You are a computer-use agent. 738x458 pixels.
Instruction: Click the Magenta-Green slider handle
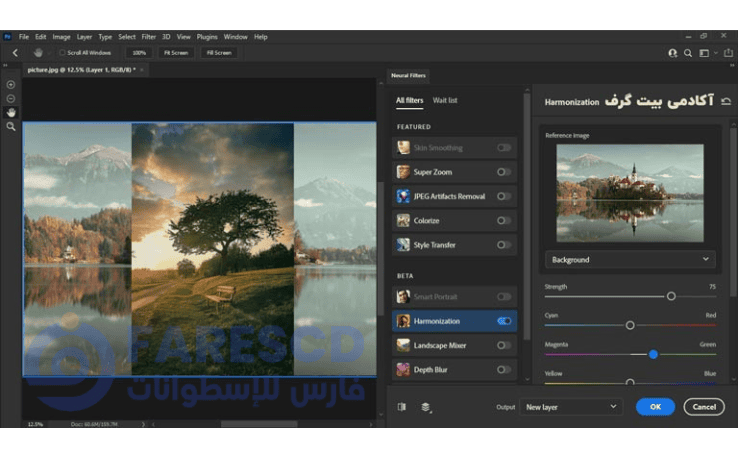pos(653,354)
